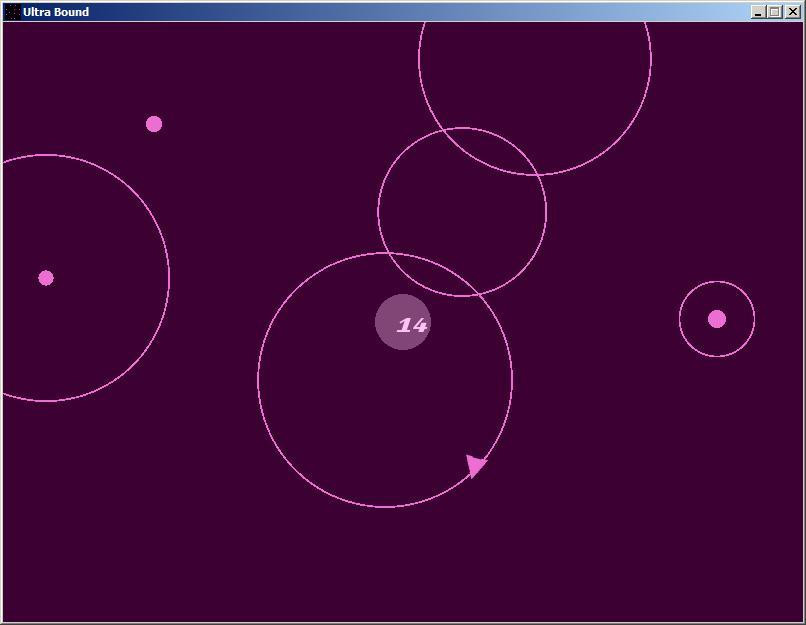The height and width of the screenshot is (625, 806).
Task: Select the pink dot inside the small right circle
Action: pos(718,319)
